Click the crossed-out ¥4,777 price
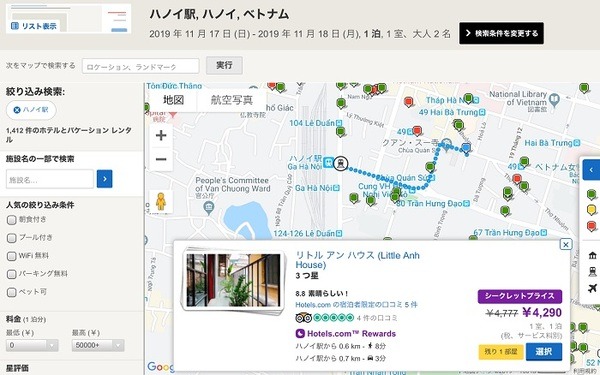The width and height of the screenshot is (600, 375). click(502, 313)
